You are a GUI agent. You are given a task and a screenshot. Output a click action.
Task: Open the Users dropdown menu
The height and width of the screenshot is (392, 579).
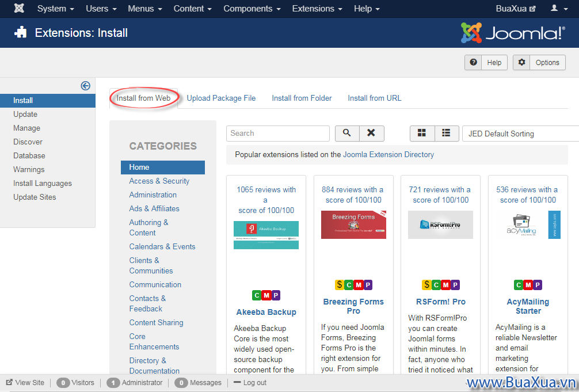coord(101,9)
